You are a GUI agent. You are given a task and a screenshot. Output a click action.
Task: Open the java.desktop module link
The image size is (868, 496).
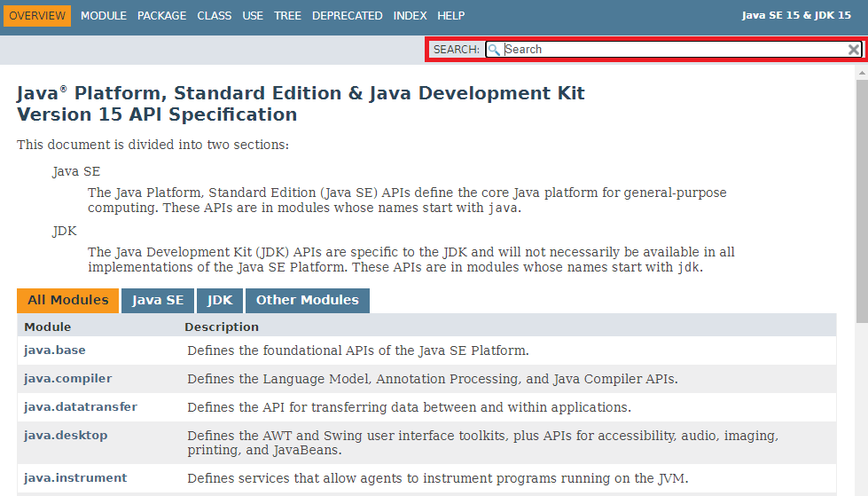(x=66, y=435)
